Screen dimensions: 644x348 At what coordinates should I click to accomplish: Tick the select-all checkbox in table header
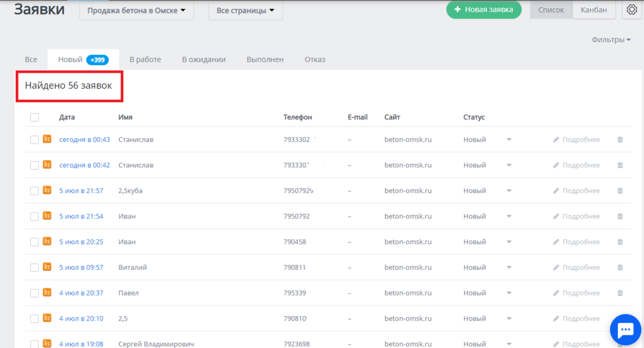(x=35, y=117)
